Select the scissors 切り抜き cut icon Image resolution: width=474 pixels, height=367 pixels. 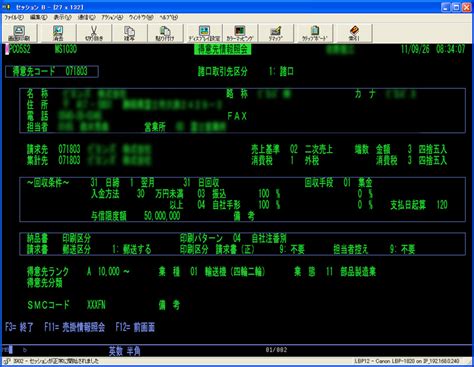pyautogui.click(x=94, y=33)
